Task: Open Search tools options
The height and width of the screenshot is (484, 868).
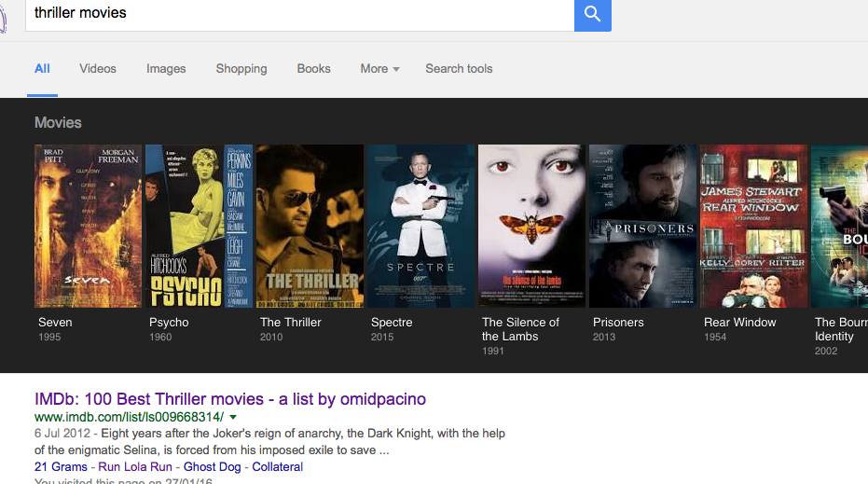Action: pos(459,69)
